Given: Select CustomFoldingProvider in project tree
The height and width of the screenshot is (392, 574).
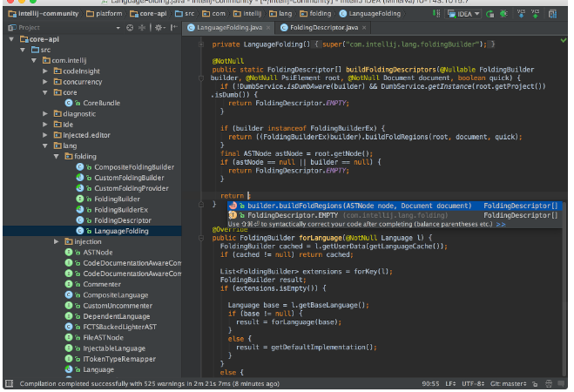Looking at the screenshot, I should click(x=131, y=188).
